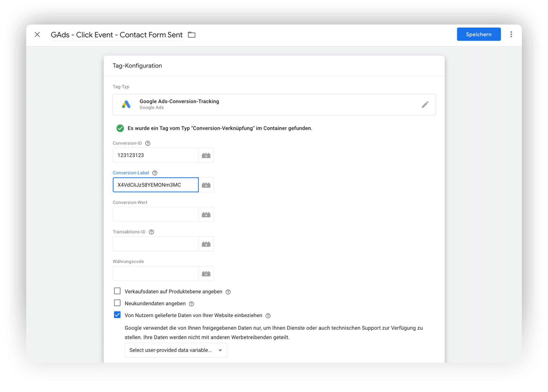The image size is (548, 392).
Task: Show help for Conversion-Label
Action: [155, 173]
